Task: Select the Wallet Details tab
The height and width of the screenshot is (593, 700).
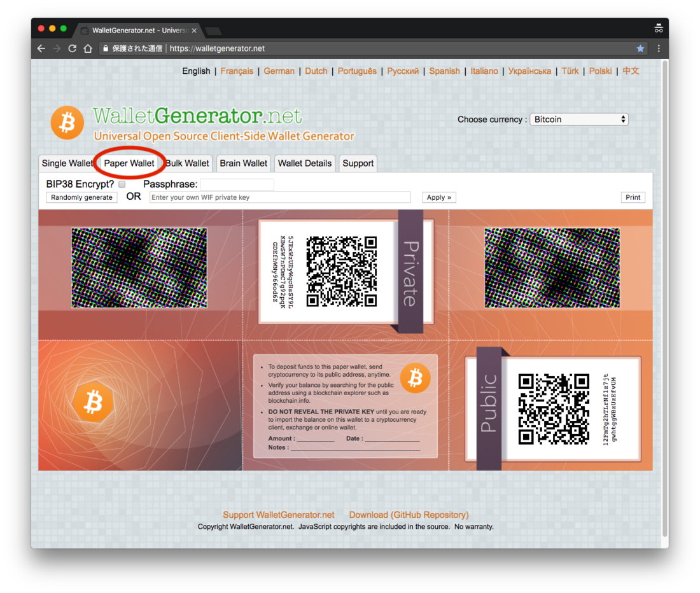Action: click(x=304, y=164)
